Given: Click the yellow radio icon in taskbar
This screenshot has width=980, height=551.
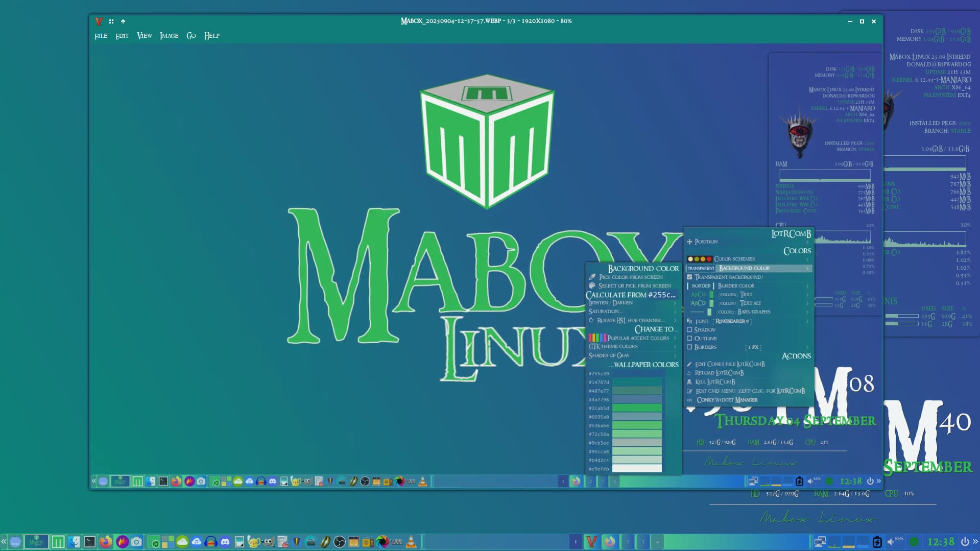Looking at the screenshot, I should point(368,542).
